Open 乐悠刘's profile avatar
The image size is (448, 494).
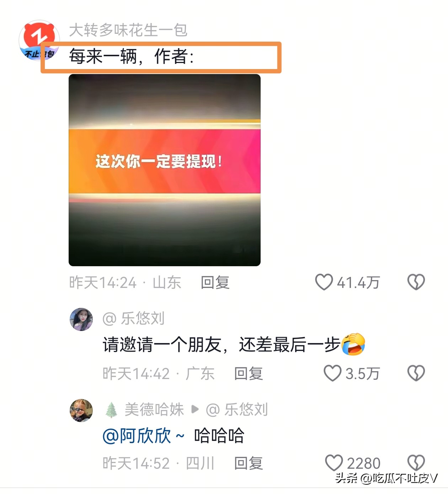pos(81,319)
